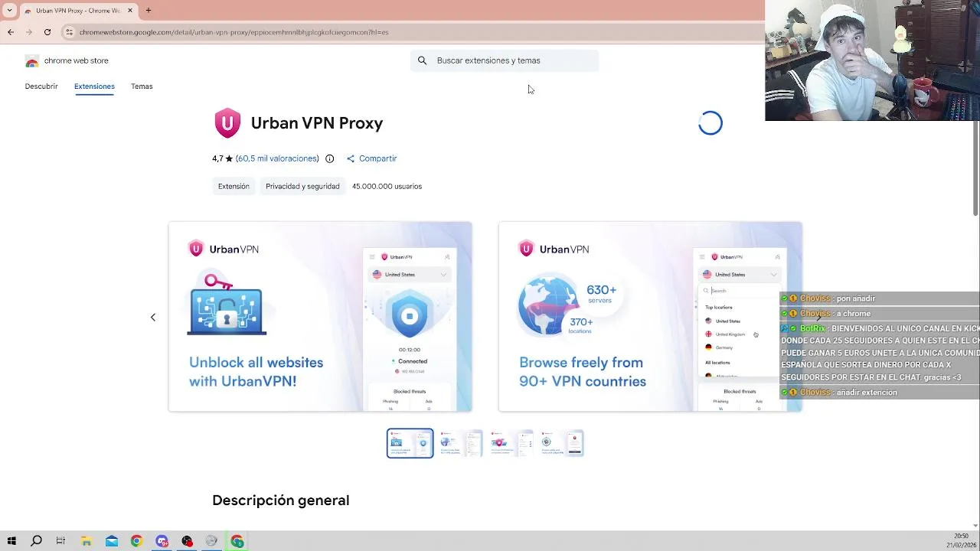The image size is (980, 551).
Task: Open File Explorer from the taskbar
Action: [x=87, y=541]
